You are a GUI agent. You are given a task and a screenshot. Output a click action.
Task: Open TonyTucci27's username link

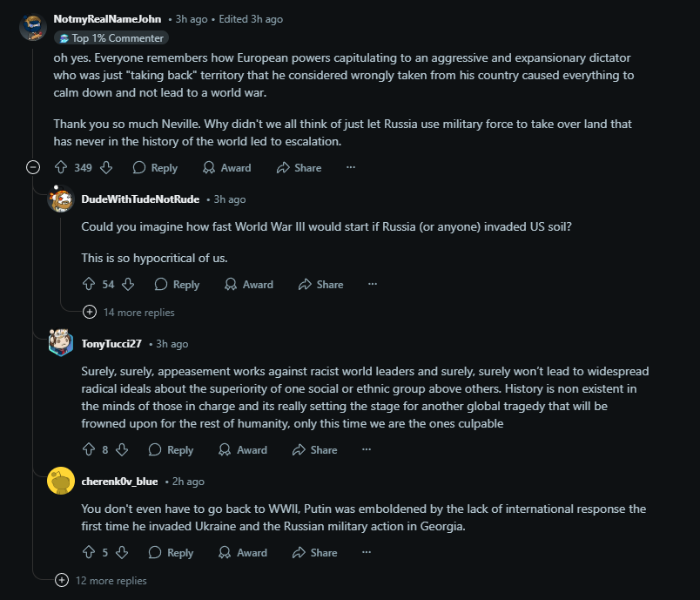click(x=111, y=344)
